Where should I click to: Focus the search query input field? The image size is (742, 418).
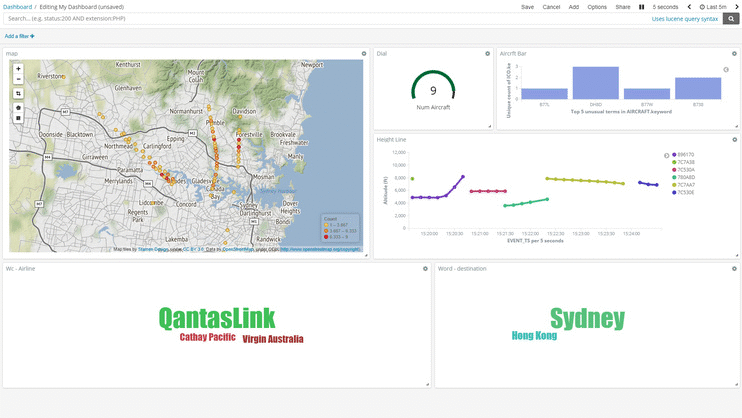click(x=327, y=18)
